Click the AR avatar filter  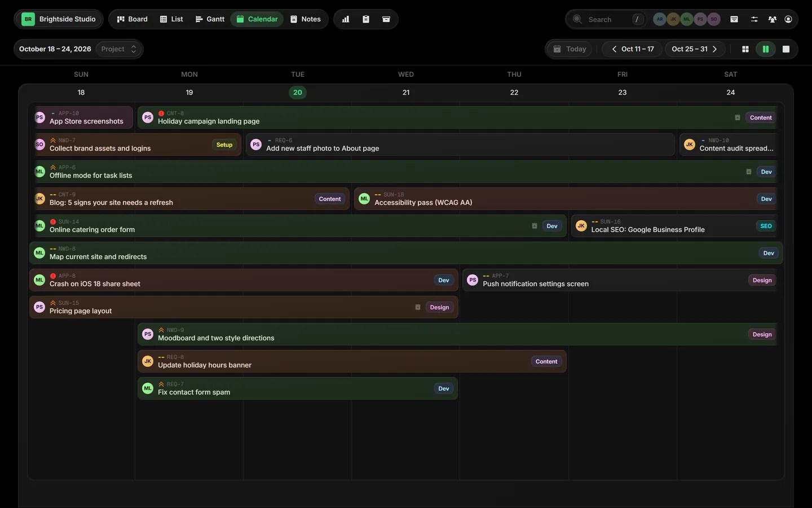click(660, 19)
